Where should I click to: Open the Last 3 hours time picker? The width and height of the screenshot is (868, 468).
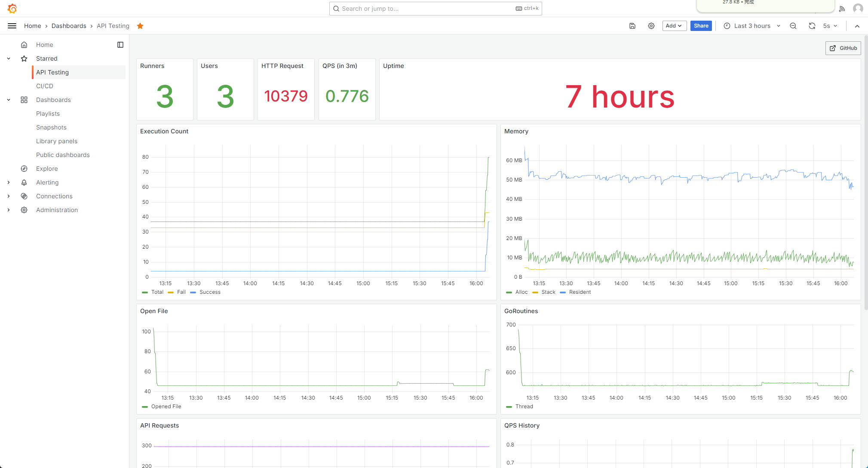[x=752, y=26]
